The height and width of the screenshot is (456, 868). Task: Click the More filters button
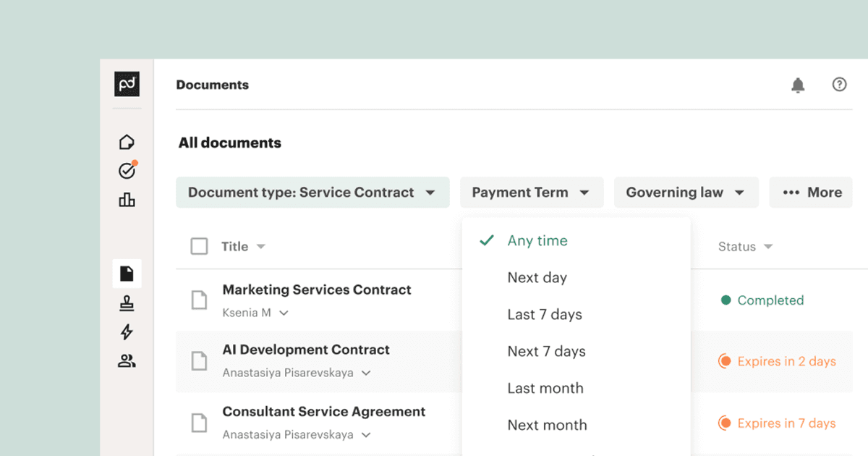pyautogui.click(x=812, y=193)
